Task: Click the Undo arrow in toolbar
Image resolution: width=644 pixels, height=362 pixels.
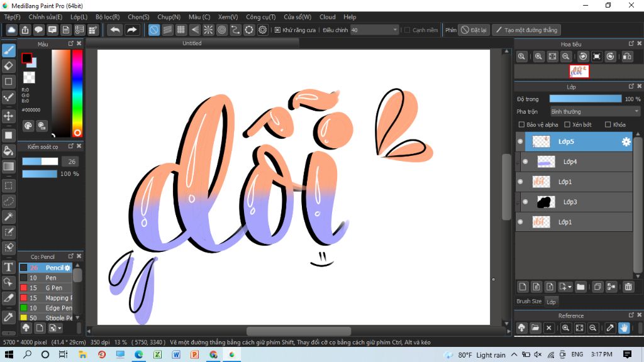Action: (115, 30)
